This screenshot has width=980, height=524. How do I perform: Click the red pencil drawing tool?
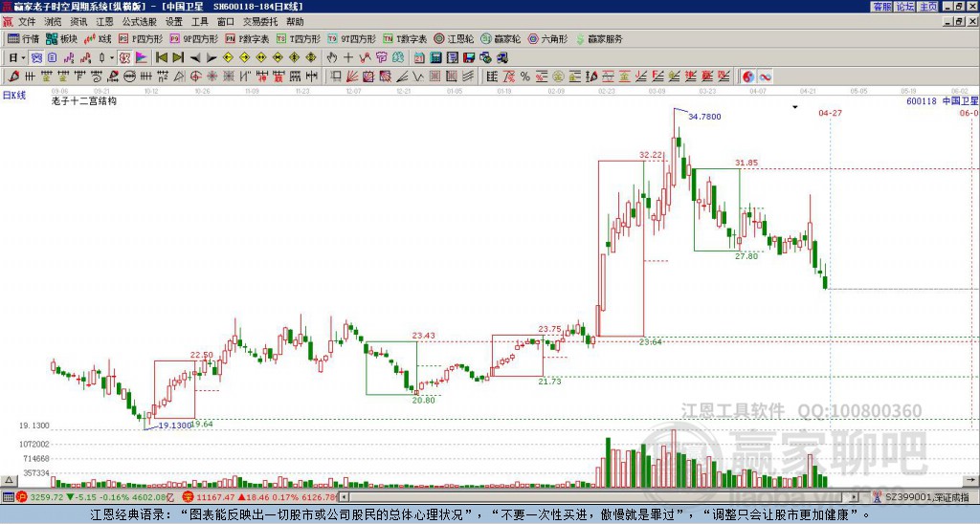coord(13,76)
